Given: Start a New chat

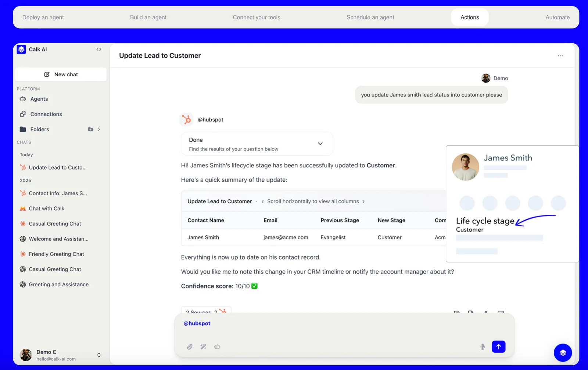Looking at the screenshot, I should pos(61,75).
